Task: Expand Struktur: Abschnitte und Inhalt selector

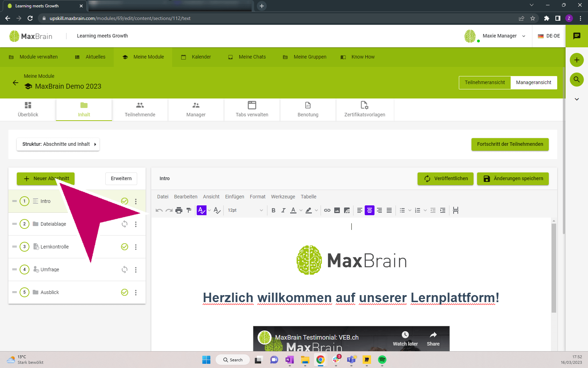Action: [58, 144]
